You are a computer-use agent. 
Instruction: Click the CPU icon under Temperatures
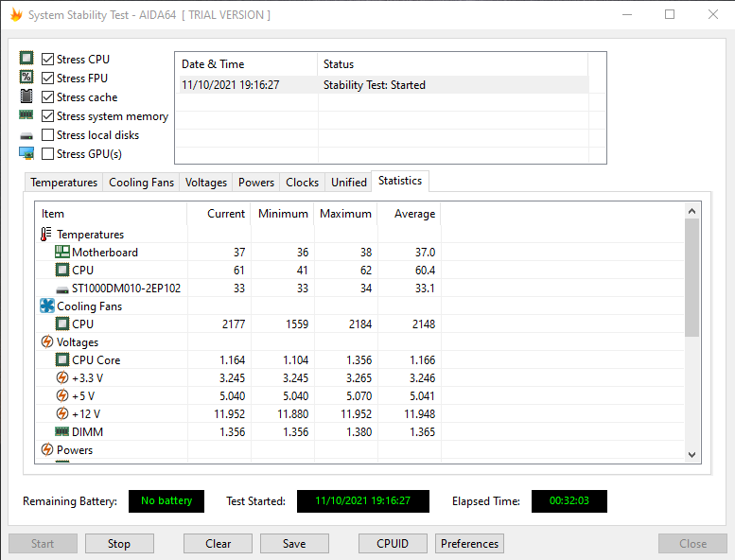(62, 270)
